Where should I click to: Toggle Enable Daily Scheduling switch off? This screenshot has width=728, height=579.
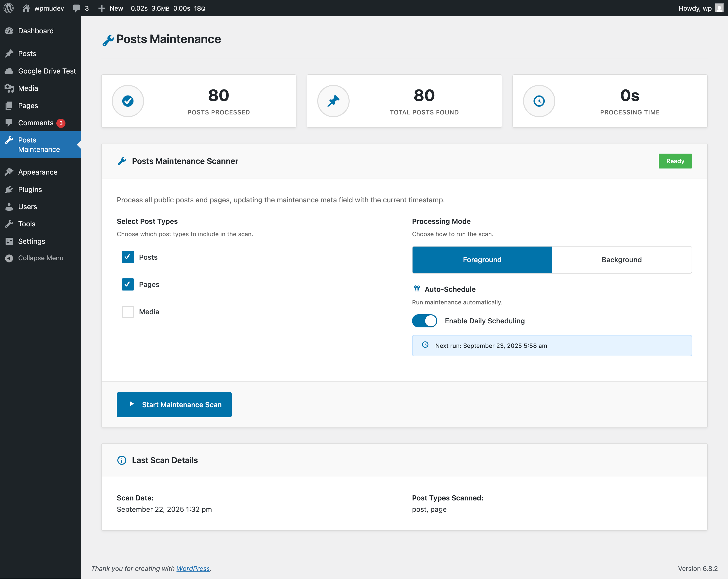click(424, 321)
